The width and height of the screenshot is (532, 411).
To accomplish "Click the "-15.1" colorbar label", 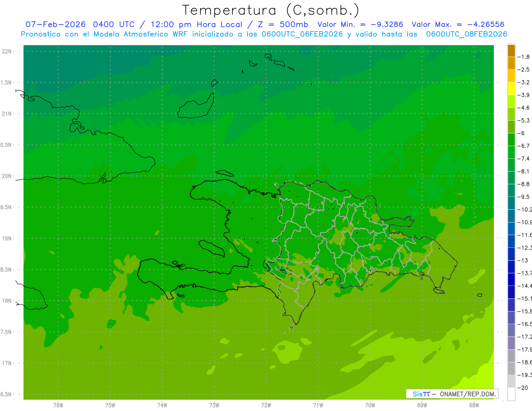I will 525,298.
